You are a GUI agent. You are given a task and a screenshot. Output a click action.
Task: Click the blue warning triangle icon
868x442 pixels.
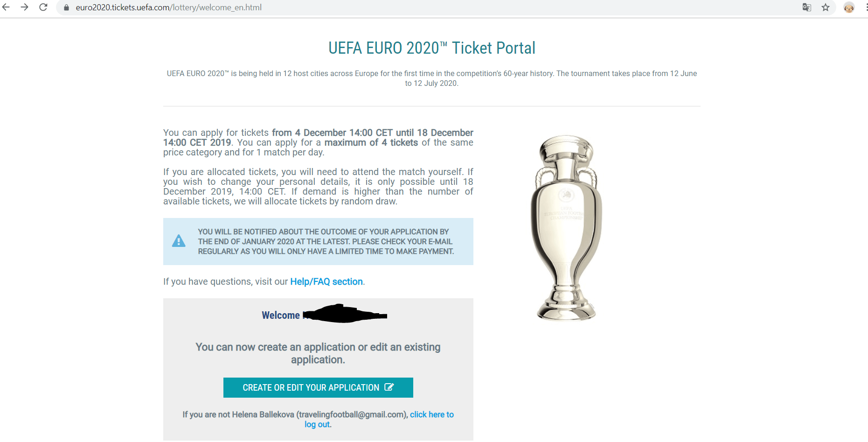click(x=179, y=241)
